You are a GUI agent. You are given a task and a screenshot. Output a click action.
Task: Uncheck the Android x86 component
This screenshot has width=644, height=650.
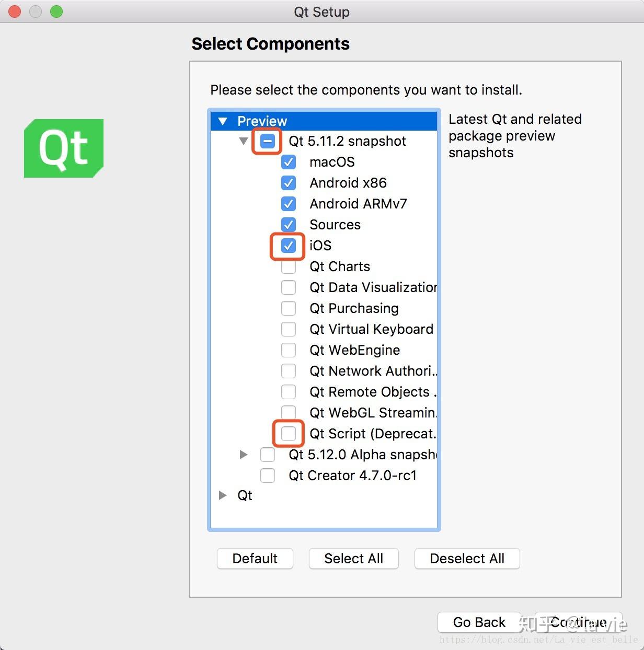[x=289, y=183]
